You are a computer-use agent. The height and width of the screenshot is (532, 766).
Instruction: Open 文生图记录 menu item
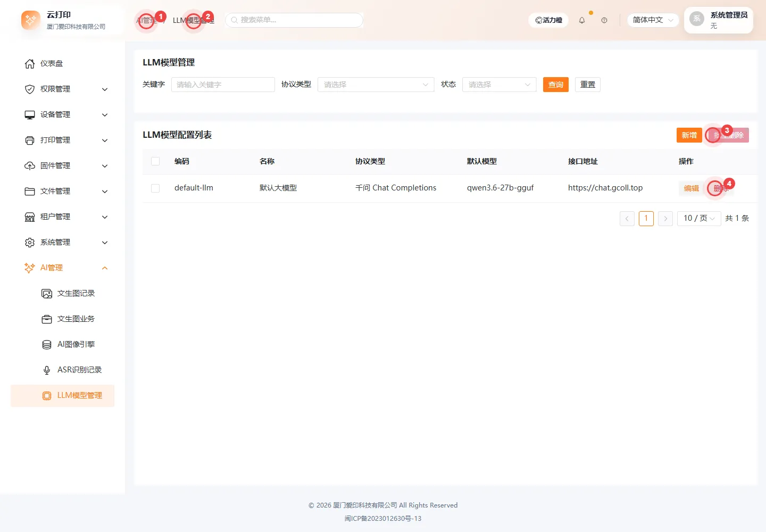click(x=63, y=294)
